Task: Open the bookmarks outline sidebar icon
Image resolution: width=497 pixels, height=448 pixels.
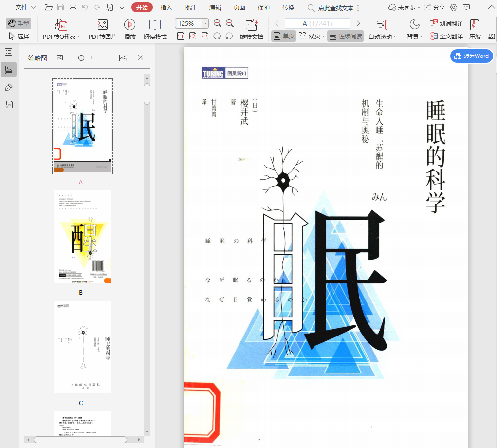Action: pyautogui.click(x=9, y=52)
